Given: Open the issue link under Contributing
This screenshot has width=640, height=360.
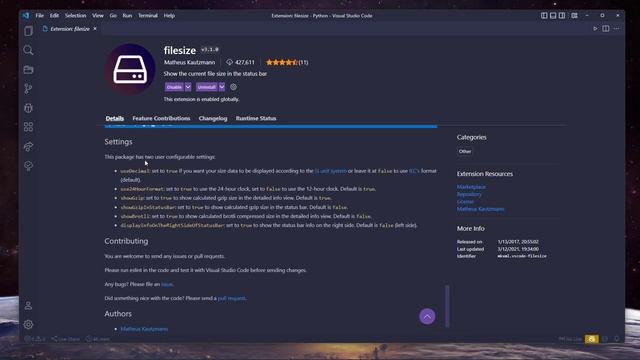Looking at the screenshot, I should tap(167, 284).
